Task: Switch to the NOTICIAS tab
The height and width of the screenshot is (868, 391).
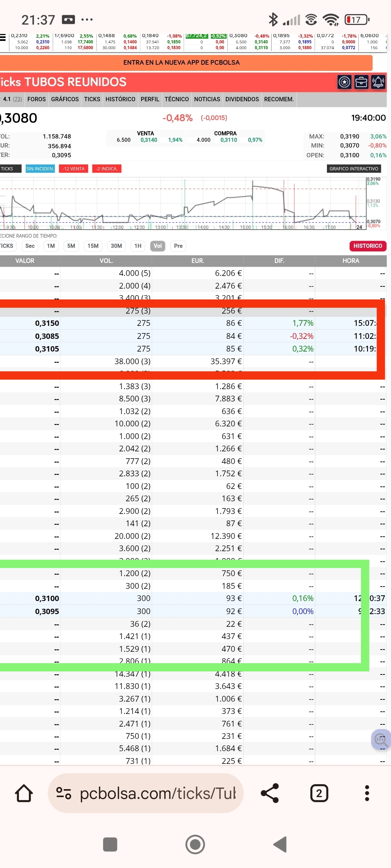Action: pyautogui.click(x=207, y=99)
